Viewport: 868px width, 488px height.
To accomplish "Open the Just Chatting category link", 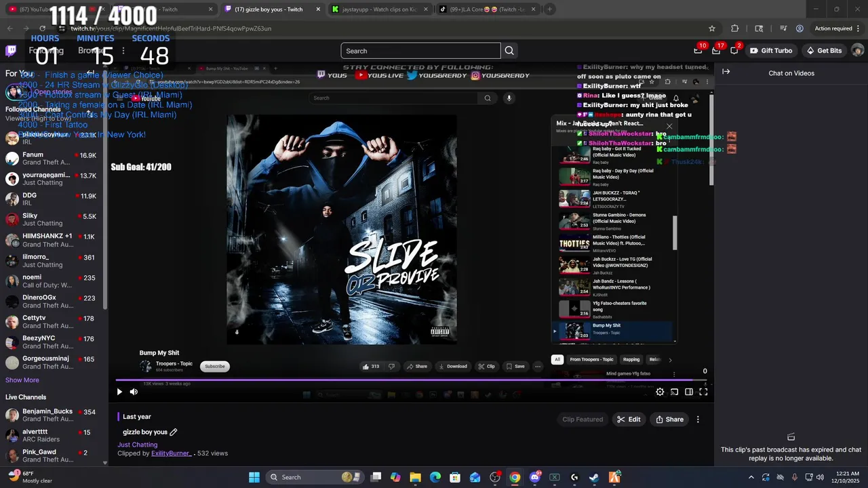I will (x=137, y=445).
